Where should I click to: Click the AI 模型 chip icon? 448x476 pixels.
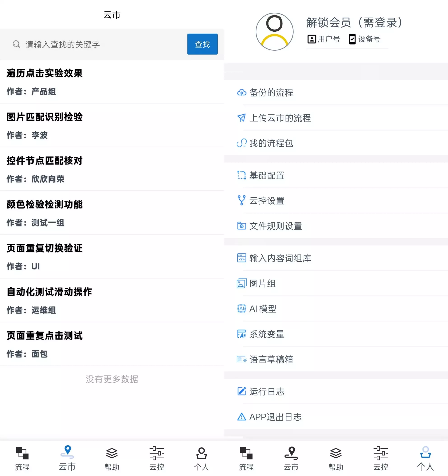pos(241,309)
